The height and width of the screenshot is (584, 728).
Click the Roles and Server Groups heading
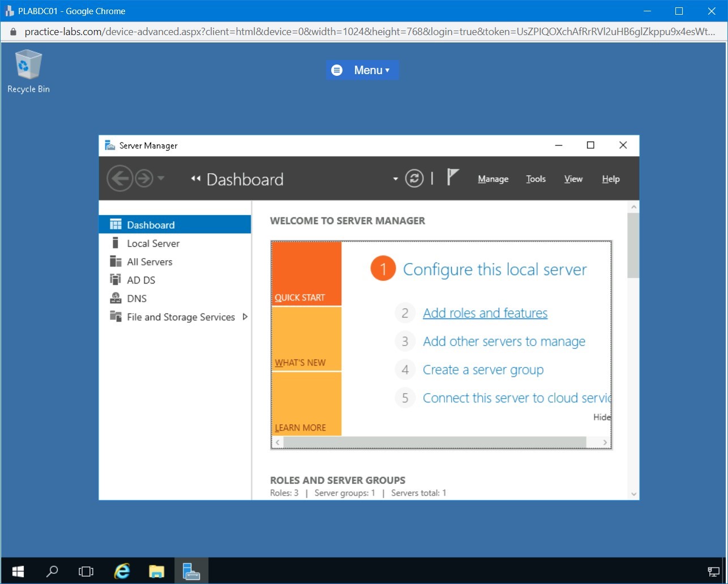(338, 480)
